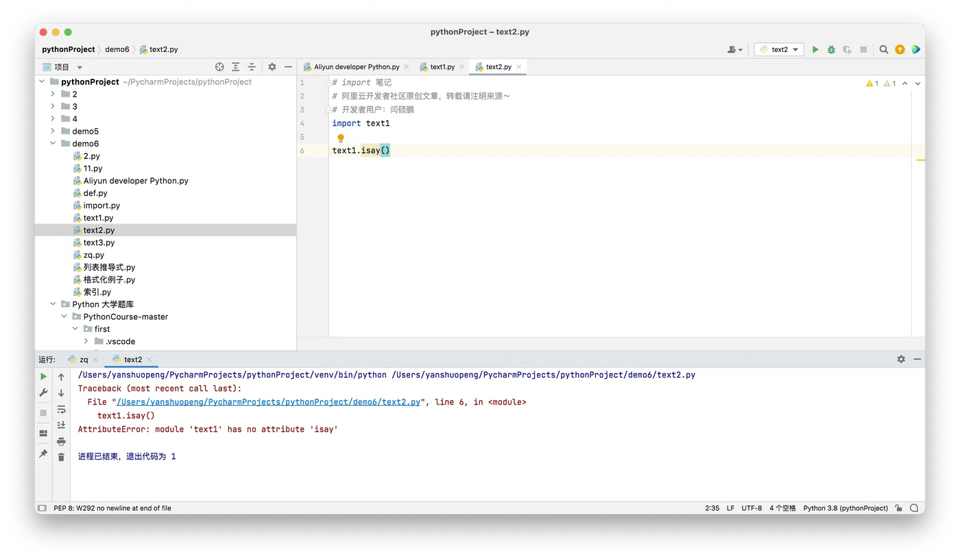Image resolution: width=960 pixels, height=560 pixels.
Task: Click Python 3.8 interpreter in the status bar
Action: pos(845,509)
